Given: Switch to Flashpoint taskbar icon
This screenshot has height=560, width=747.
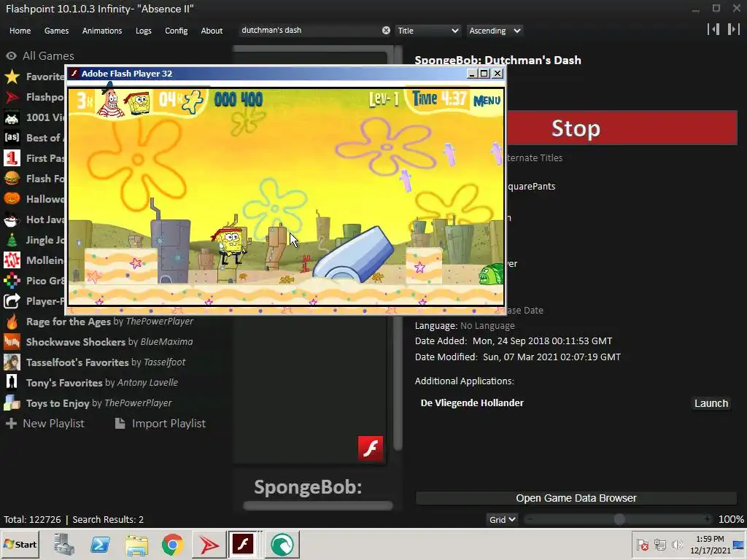Looking at the screenshot, I should [209, 544].
